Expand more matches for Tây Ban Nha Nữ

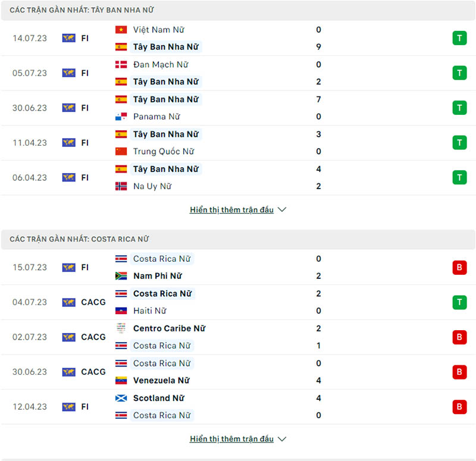(x=238, y=209)
